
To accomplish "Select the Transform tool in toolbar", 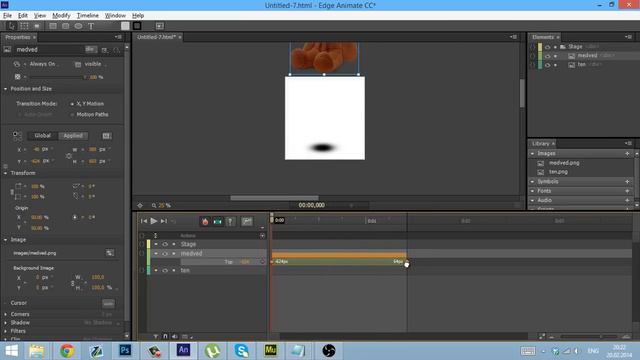I will (x=24, y=26).
